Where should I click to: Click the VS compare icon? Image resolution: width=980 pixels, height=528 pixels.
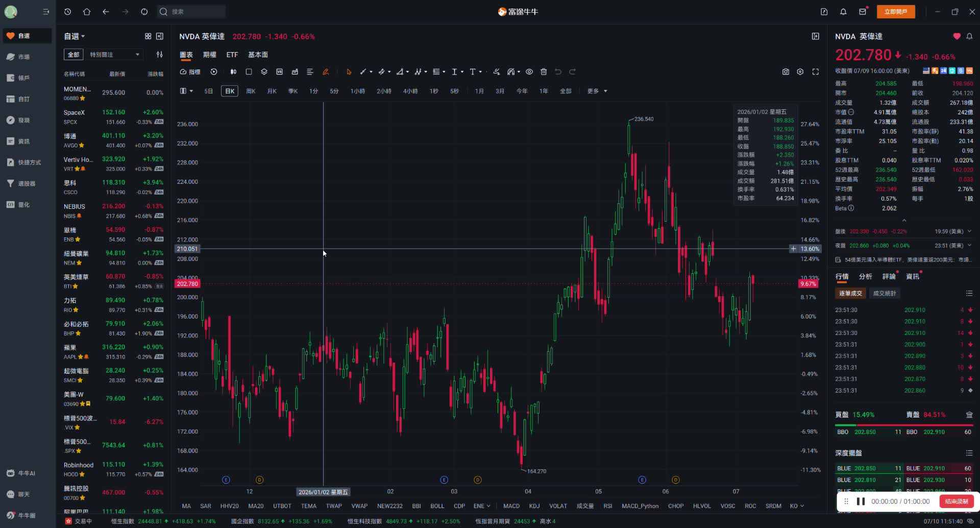[x=279, y=72]
